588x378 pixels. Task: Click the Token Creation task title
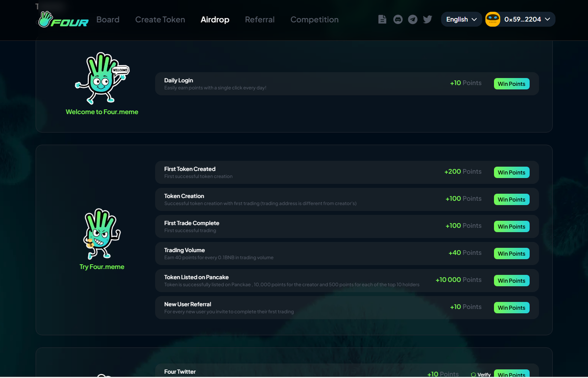click(x=184, y=196)
